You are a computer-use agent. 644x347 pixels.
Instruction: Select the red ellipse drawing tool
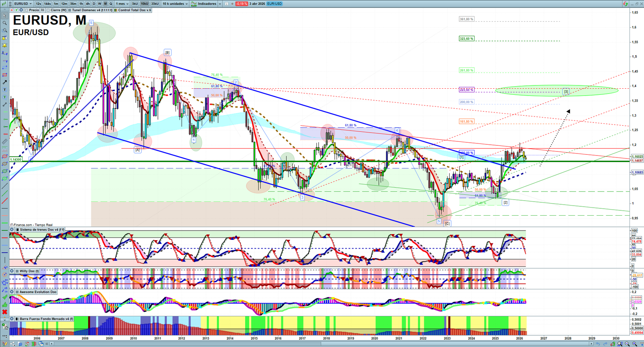pyautogui.click(x=4, y=156)
